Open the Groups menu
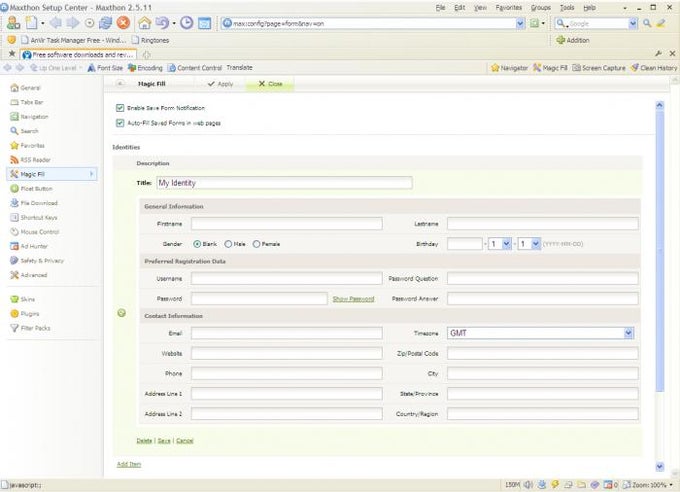 click(541, 7)
